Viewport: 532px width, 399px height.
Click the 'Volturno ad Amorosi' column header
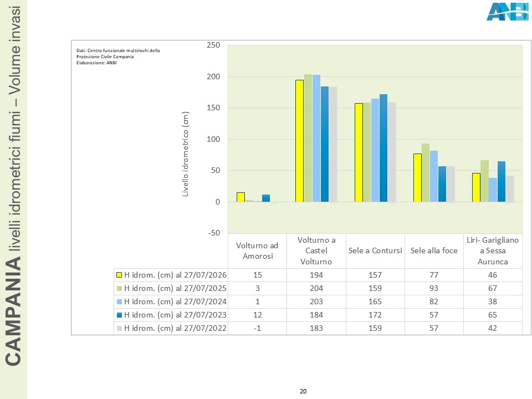257,250
